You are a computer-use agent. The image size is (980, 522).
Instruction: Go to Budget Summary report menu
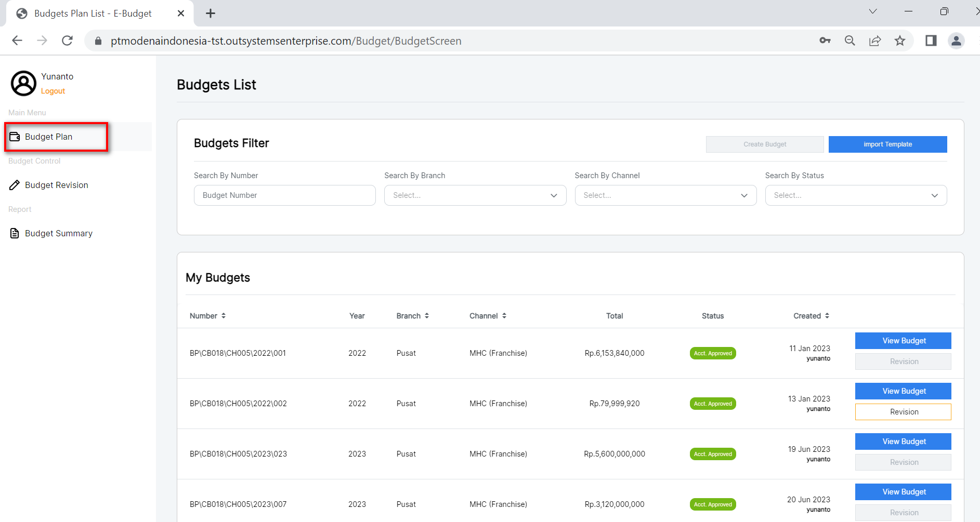58,233
